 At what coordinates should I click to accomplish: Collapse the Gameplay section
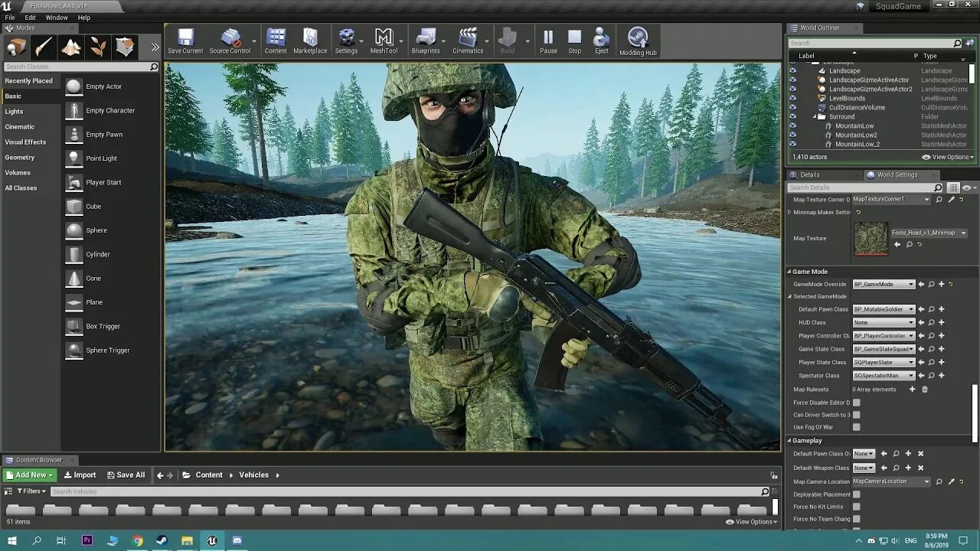point(789,441)
